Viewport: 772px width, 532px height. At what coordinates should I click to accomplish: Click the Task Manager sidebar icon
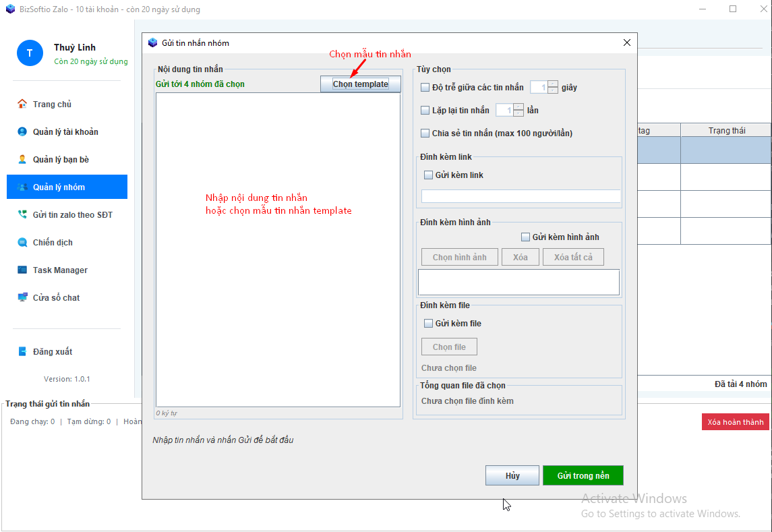[22, 270]
